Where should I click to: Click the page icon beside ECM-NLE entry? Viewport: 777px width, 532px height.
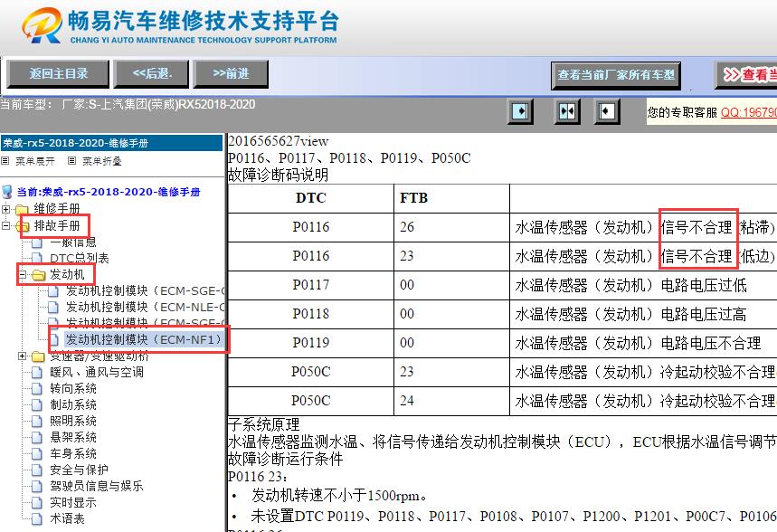pyautogui.click(x=53, y=308)
